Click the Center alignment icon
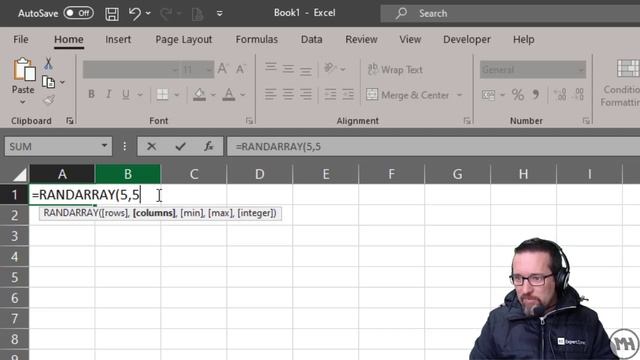 288,95
